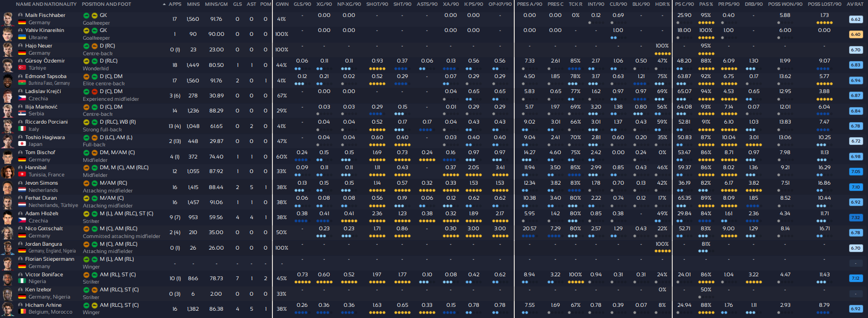The height and width of the screenshot is (318, 868).
Task: Click the info icon next to Yakiv Kinareikin
Action: coord(20,31)
